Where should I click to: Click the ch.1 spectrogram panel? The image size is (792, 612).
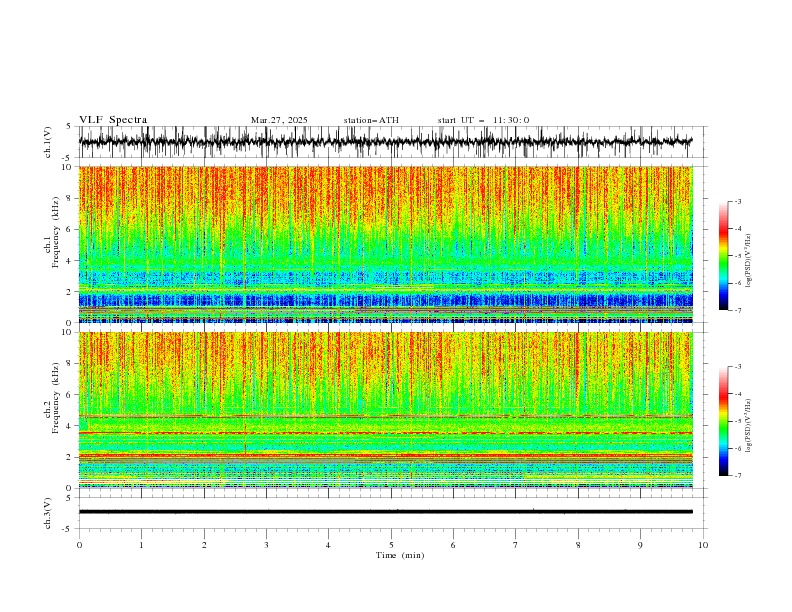[385, 244]
